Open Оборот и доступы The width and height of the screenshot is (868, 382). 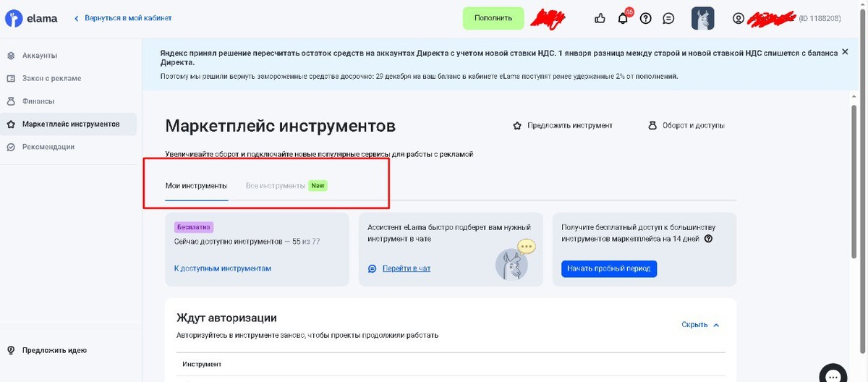coord(693,125)
